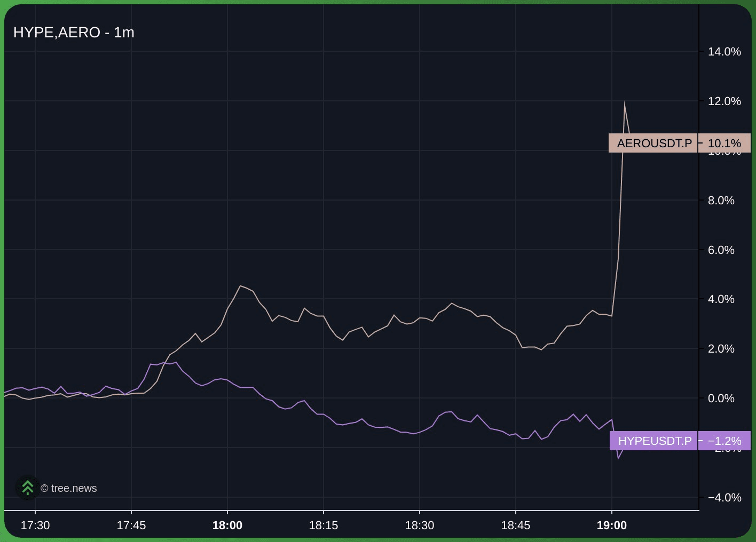
Task: Click the 4.0% price axis label
Action: 721,299
